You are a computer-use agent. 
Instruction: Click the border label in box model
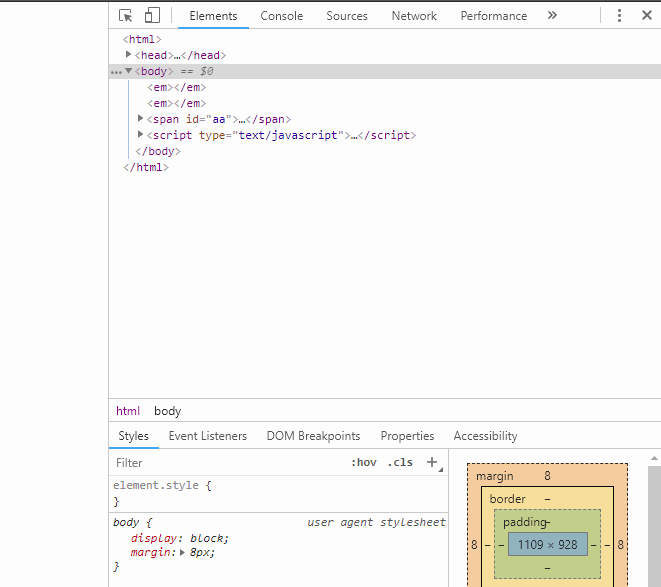click(508, 499)
